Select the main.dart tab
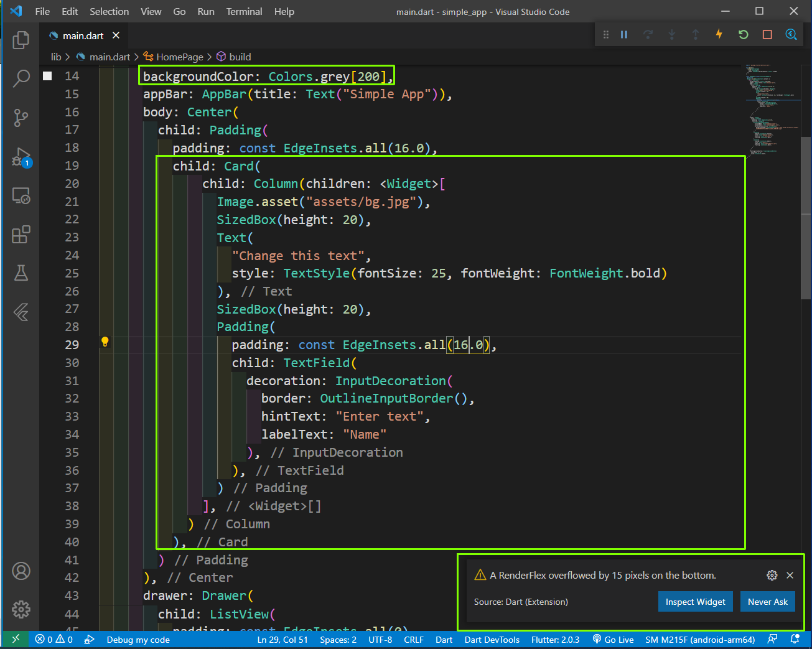The height and width of the screenshot is (649, 812). pos(83,35)
